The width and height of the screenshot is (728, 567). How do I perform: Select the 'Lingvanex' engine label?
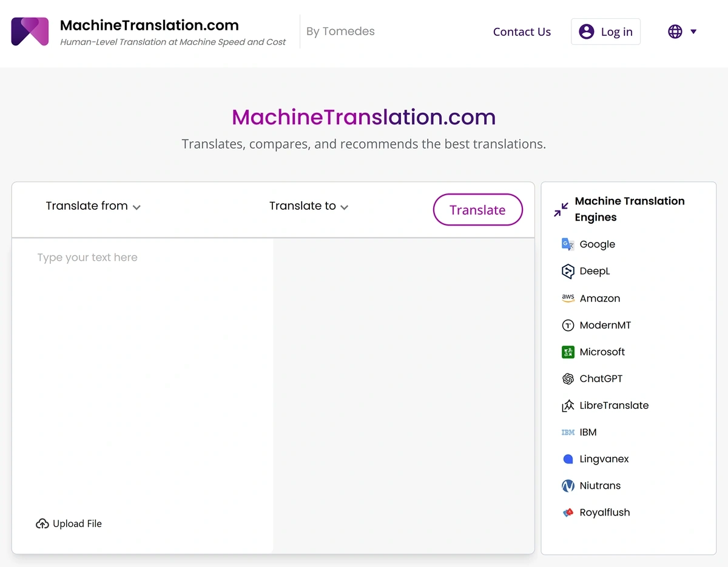604,459
